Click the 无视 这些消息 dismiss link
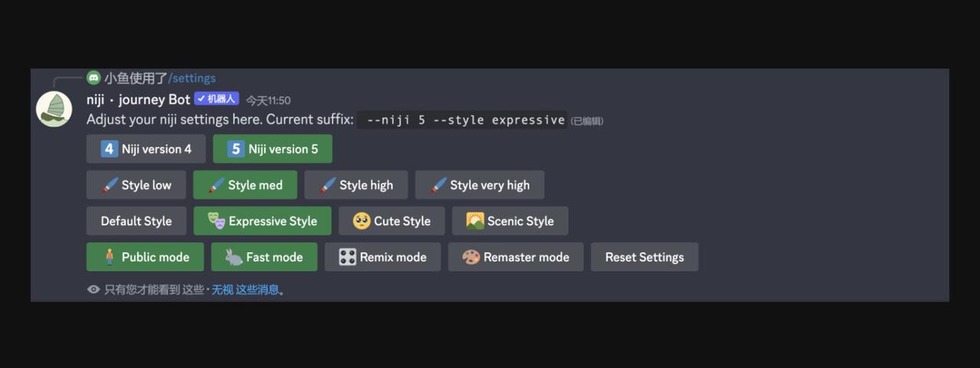Viewport: 980px width, 368px height. [x=245, y=290]
